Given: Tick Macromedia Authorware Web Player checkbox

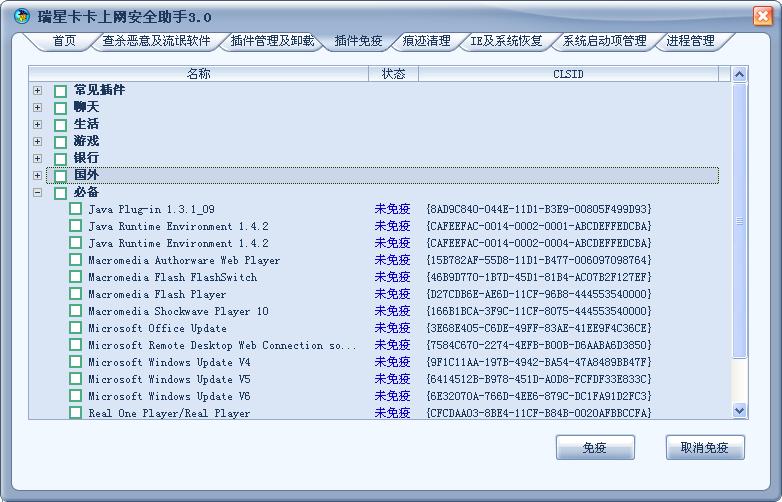Looking at the screenshot, I should coord(75,259).
